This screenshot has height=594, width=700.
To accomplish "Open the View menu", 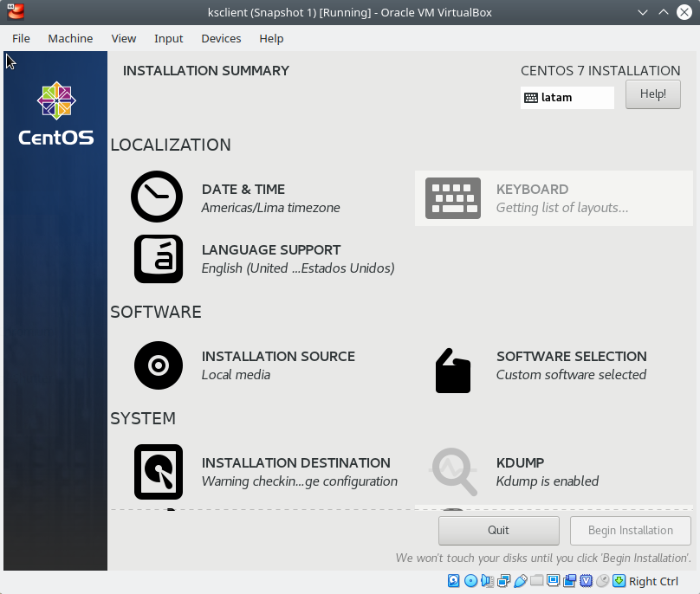I will pyautogui.click(x=124, y=38).
